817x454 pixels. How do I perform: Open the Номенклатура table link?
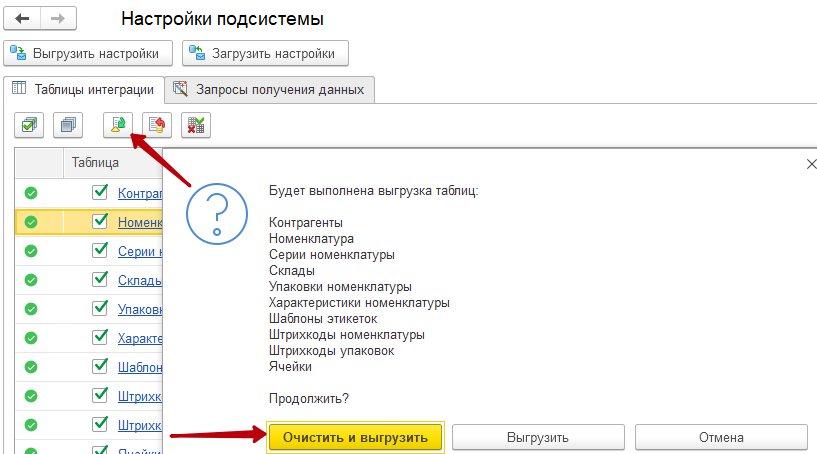(x=140, y=223)
